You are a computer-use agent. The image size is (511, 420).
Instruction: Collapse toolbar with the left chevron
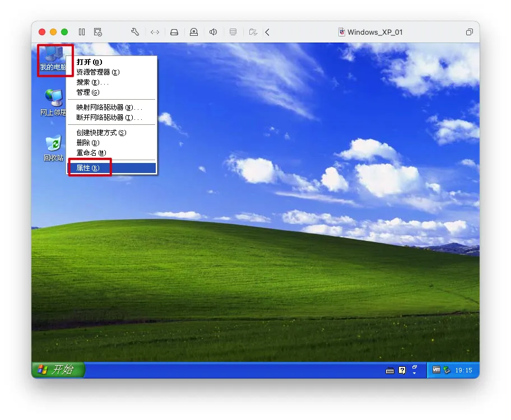[x=267, y=32]
